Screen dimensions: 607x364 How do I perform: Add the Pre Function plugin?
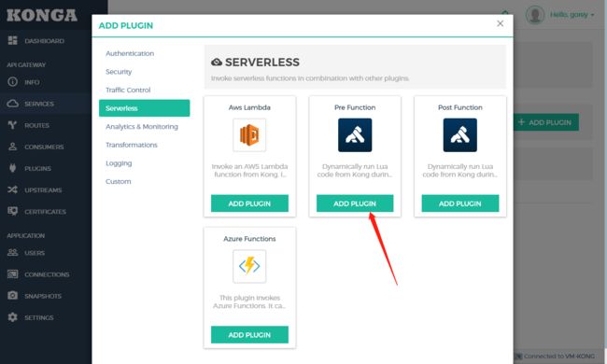pyautogui.click(x=355, y=203)
